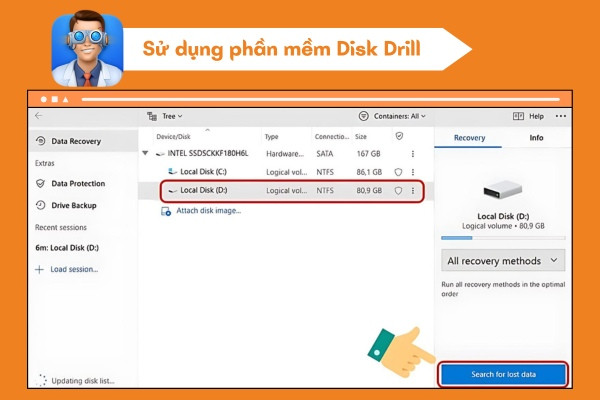Image resolution: width=600 pixels, height=400 pixels.
Task: Select Local Disk (C:) row
Action: pos(285,172)
